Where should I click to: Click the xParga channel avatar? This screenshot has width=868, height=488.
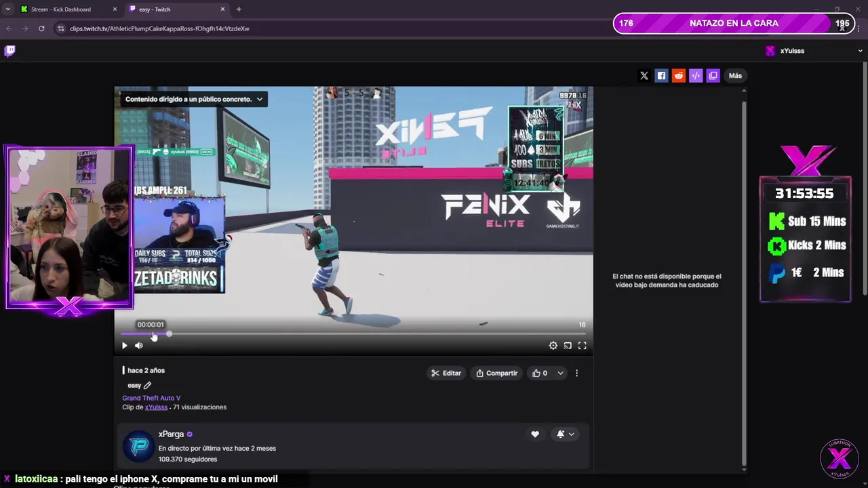click(x=139, y=447)
